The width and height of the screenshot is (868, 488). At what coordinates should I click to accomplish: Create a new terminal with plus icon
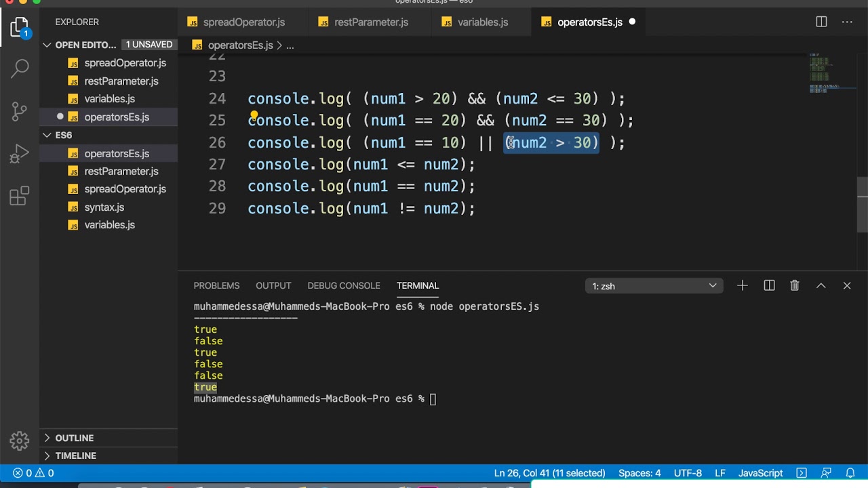click(x=743, y=285)
